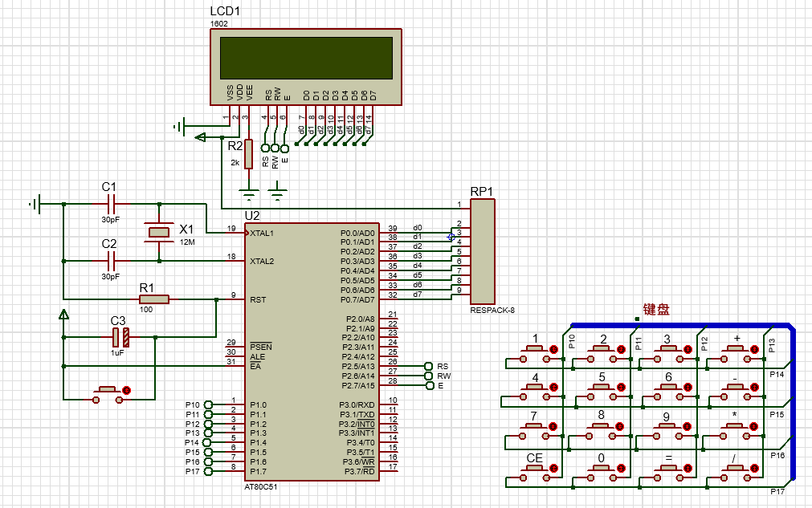Select resistor R2 2k
Screen dimensions: 812x508
coord(249,152)
